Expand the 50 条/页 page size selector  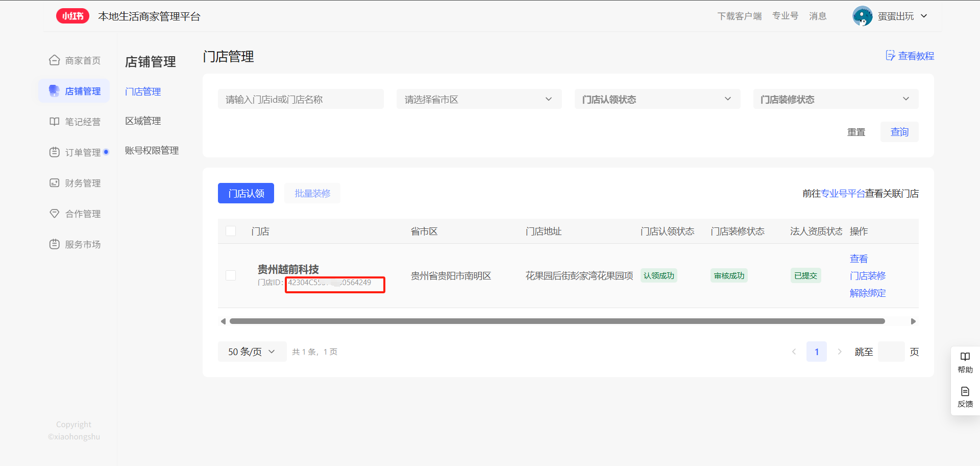252,352
